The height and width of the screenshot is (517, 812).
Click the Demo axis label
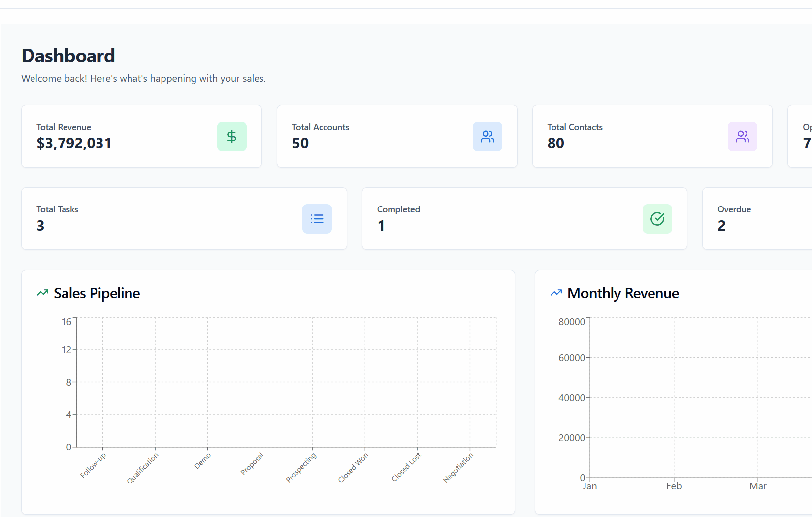point(202,461)
